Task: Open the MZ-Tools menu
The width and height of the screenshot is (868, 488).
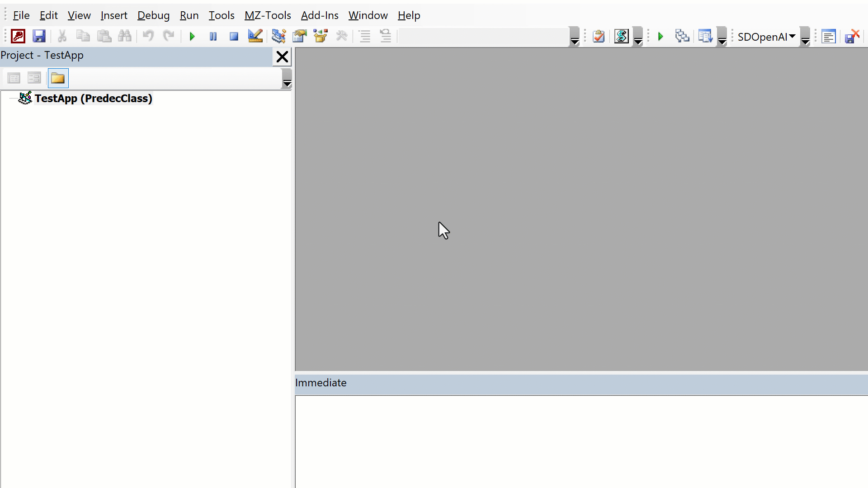Action: click(268, 15)
